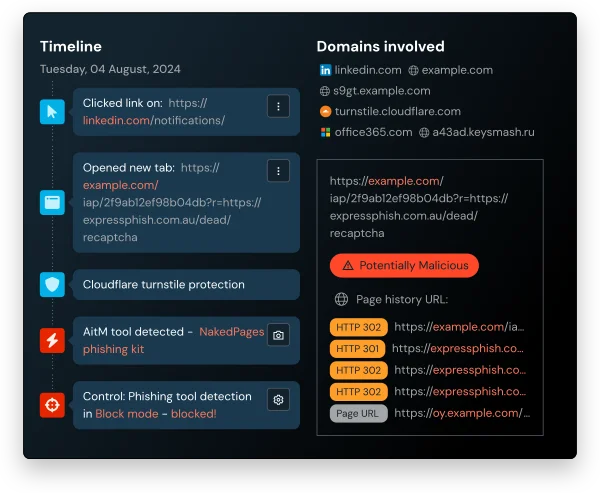The width and height of the screenshot is (600, 493).
Task: Click the Page URL gray badge
Action: point(359,413)
